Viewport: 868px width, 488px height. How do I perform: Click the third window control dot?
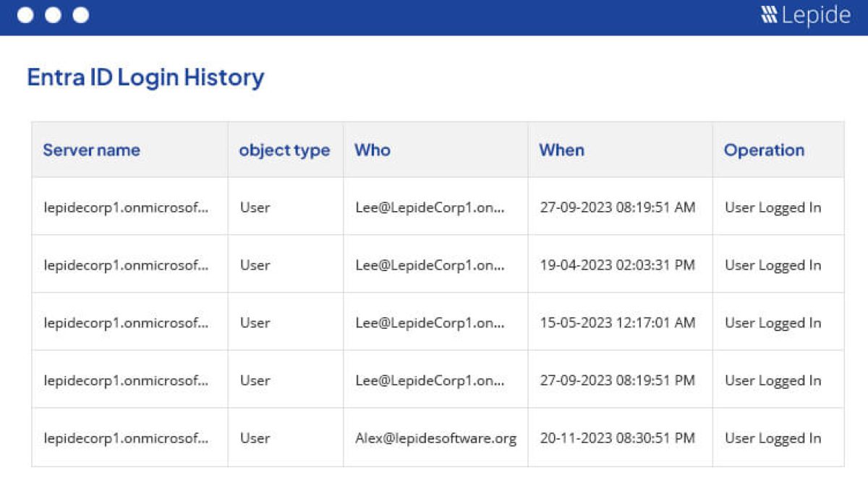(x=81, y=15)
